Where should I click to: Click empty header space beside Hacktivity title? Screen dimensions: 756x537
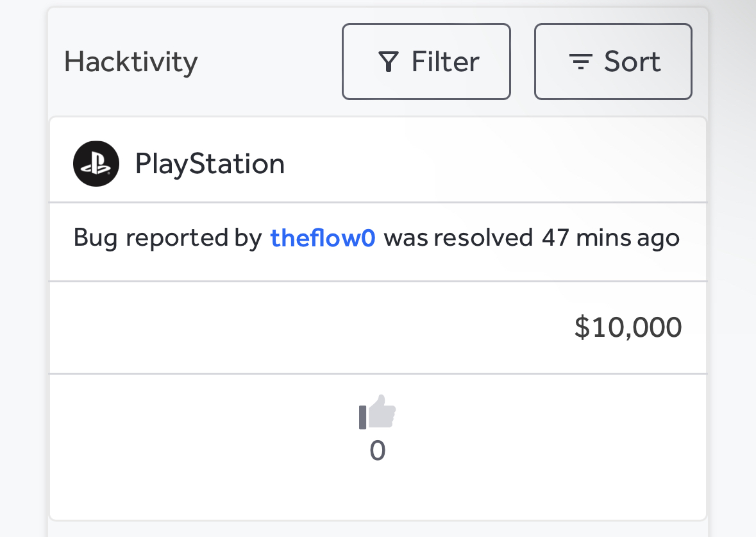point(270,62)
